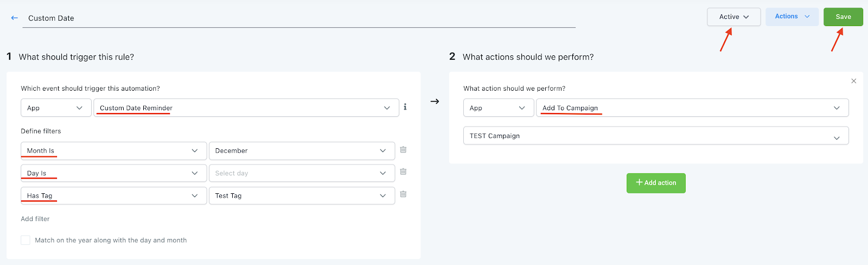Enable match on the year checkbox
868x265 pixels.
(25, 240)
